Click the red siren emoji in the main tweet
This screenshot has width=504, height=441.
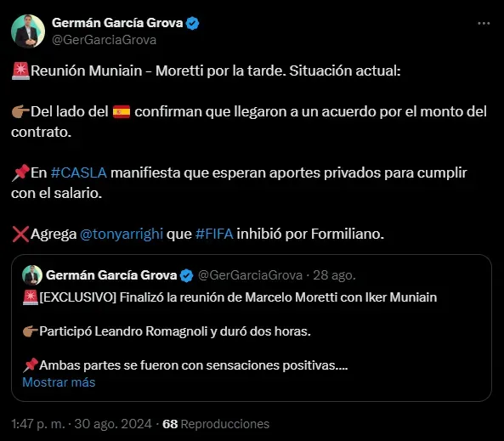pyautogui.click(x=20, y=71)
